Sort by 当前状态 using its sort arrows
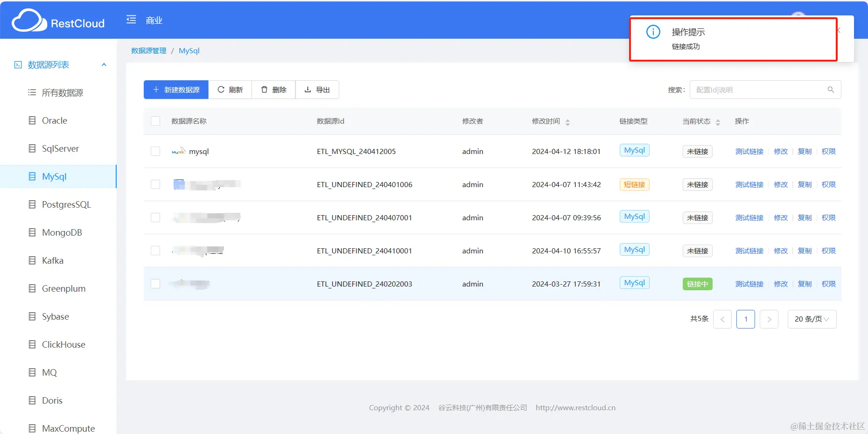868x434 pixels. tap(718, 122)
